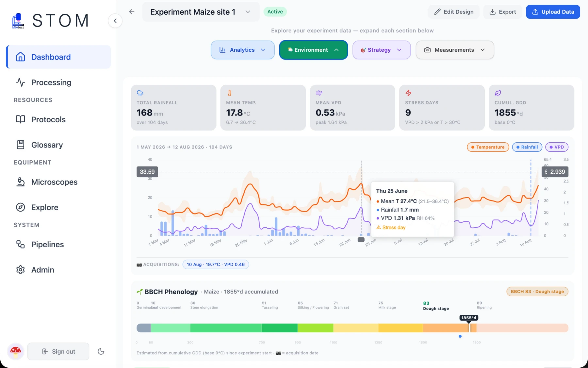Collapse the sidebar with the chevron button
This screenshot has height=368, width=588.
click(x=115, y=21)
